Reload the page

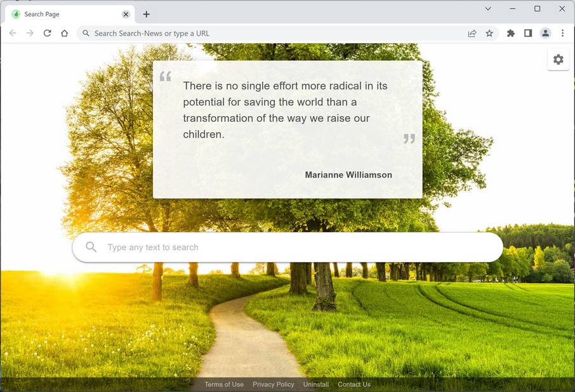coord(48,34)
